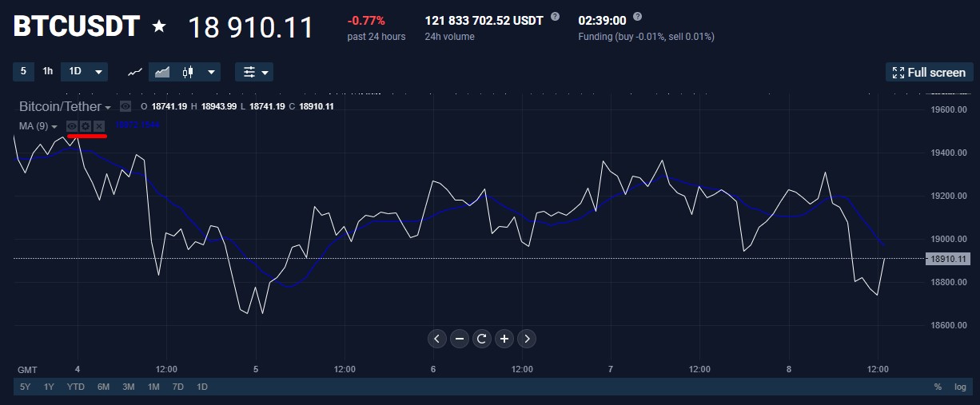Remove the MA (9) indicator
980x405 pixels.
tap(99, 126)
